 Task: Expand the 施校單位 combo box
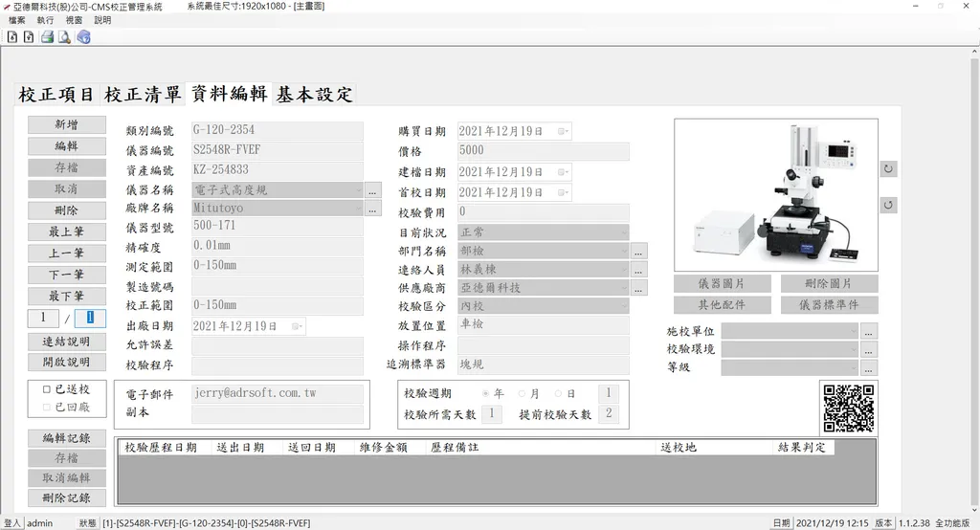853,331
